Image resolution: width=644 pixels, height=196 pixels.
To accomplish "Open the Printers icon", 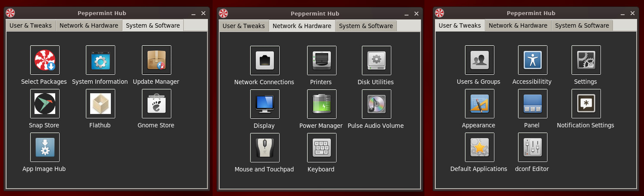I will 322,60.
